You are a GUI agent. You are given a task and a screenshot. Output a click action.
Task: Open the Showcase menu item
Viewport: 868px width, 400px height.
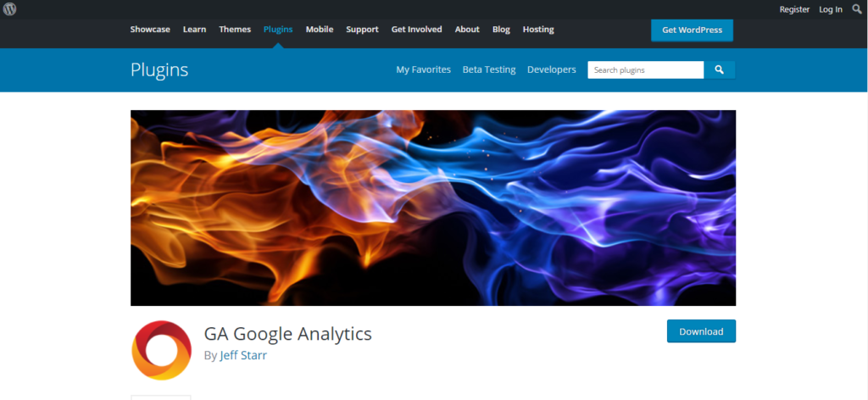(x=150, y=30)
